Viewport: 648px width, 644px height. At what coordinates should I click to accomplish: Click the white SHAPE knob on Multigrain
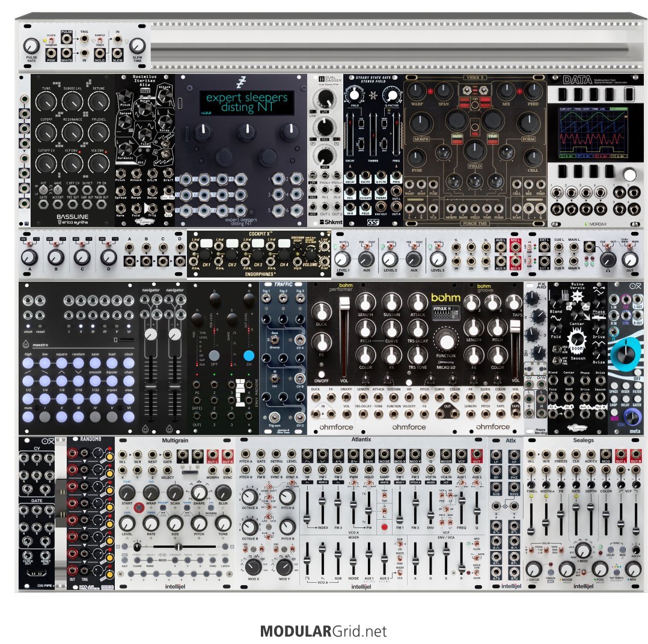click(x=199, y=493)
